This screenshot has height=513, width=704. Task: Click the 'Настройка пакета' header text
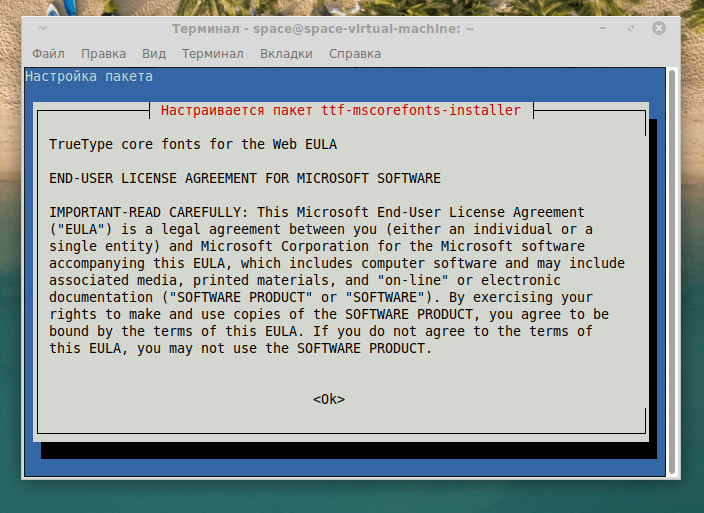coord(89,76)
